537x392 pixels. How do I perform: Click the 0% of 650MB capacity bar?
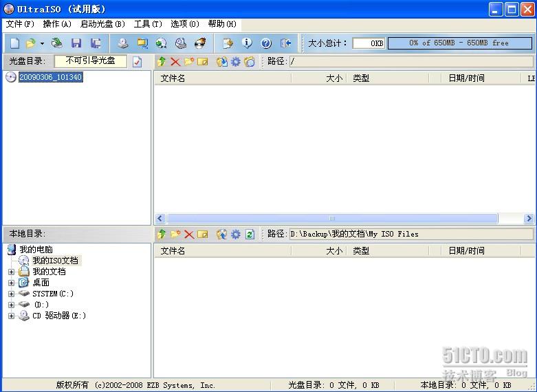tap(459, 43)
